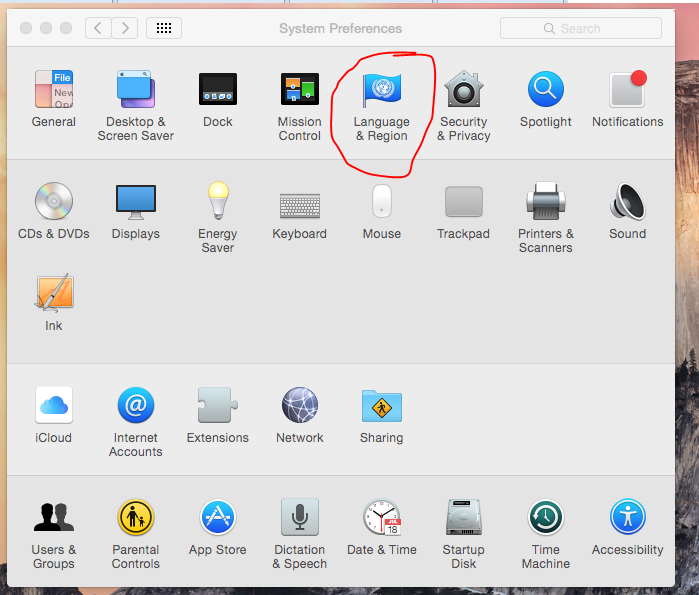The width and height of the screenshot is (699, 595).
Task: Open the Mouse preferences pane
Action: 382,201
